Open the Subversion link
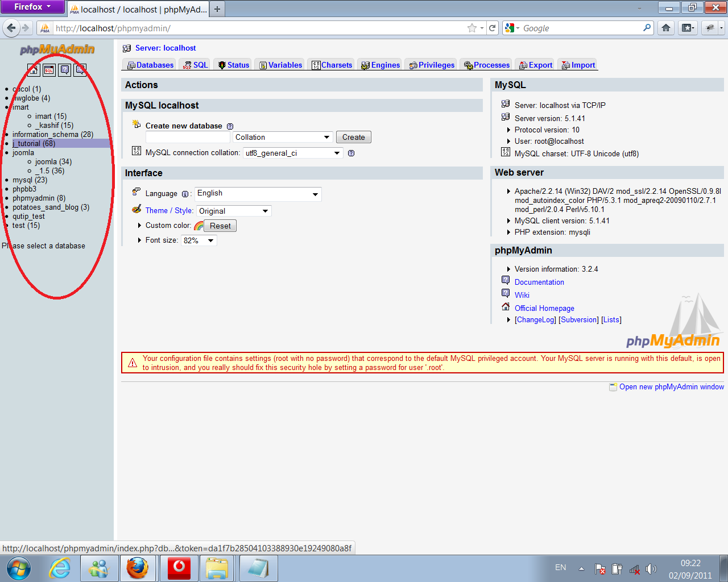728x582 pixels. [578, 320]
